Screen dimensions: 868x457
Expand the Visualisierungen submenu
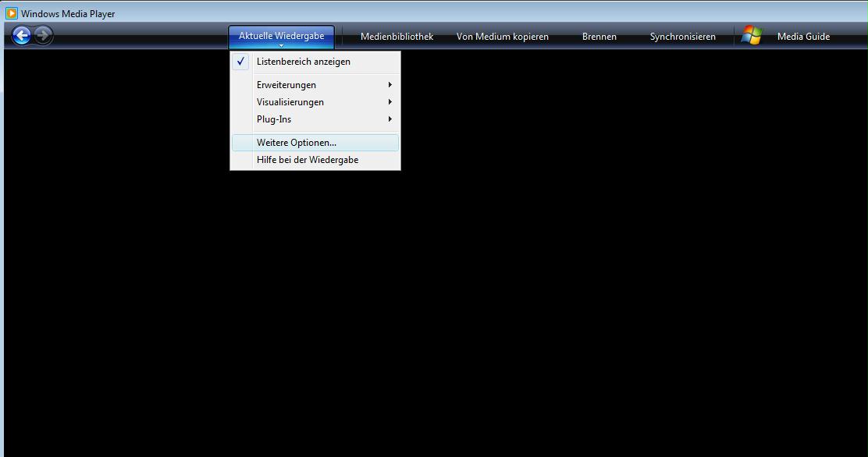tap(315, 102)
